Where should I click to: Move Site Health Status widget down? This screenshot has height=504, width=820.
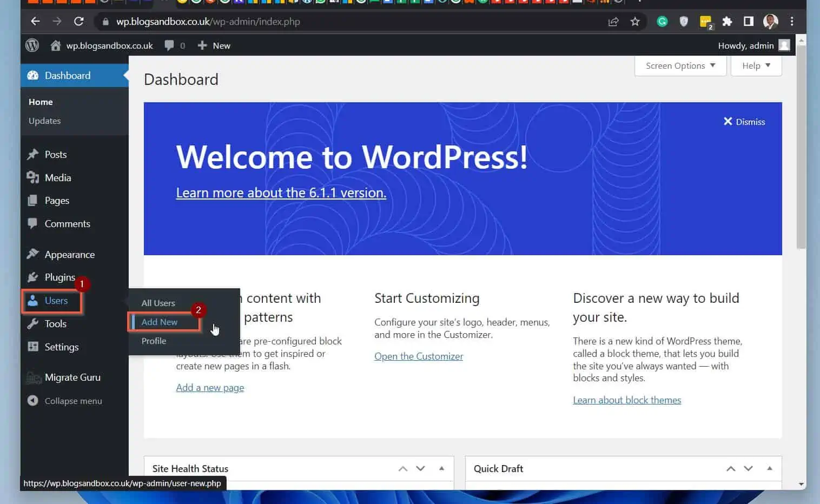tap(420, 468)
